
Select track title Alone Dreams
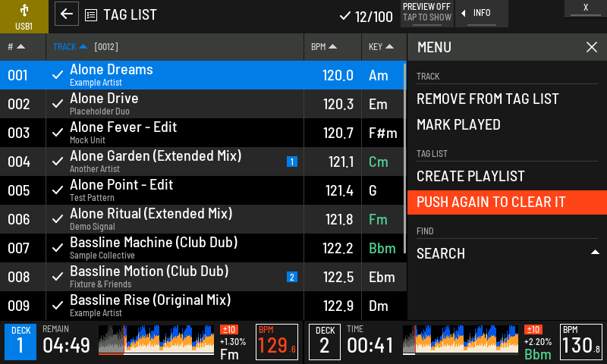point(112,70)
